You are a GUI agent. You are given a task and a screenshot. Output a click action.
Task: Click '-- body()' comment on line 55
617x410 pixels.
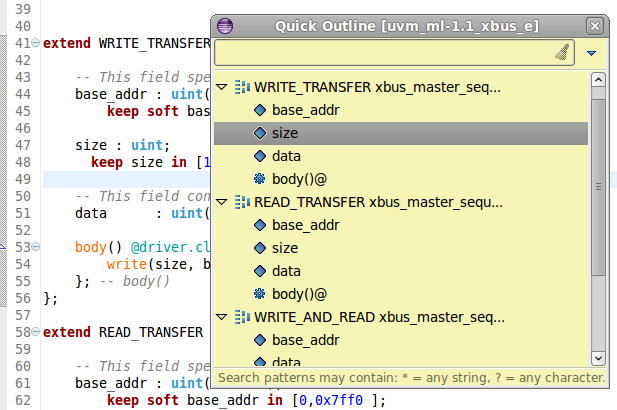click(x=135, y=281)
